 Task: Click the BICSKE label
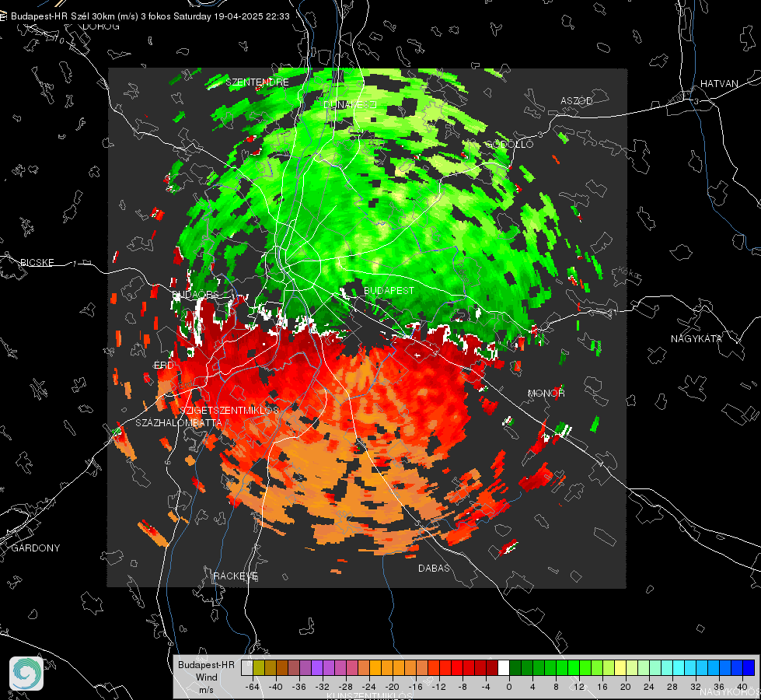pyautogui.click(x=37, y=262)
